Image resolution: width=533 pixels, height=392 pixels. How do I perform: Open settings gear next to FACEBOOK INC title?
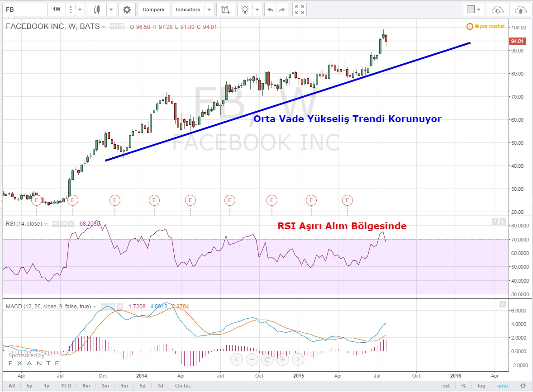(121, 26)
